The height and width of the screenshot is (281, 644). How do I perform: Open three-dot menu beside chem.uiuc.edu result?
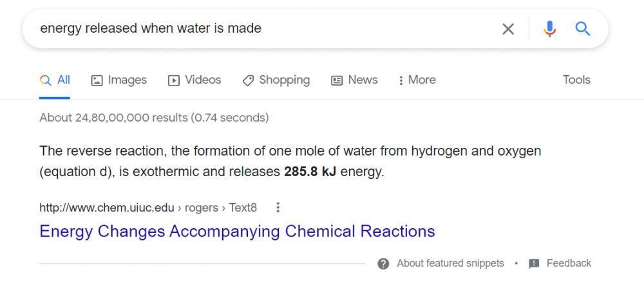click(x=278, y=208)
